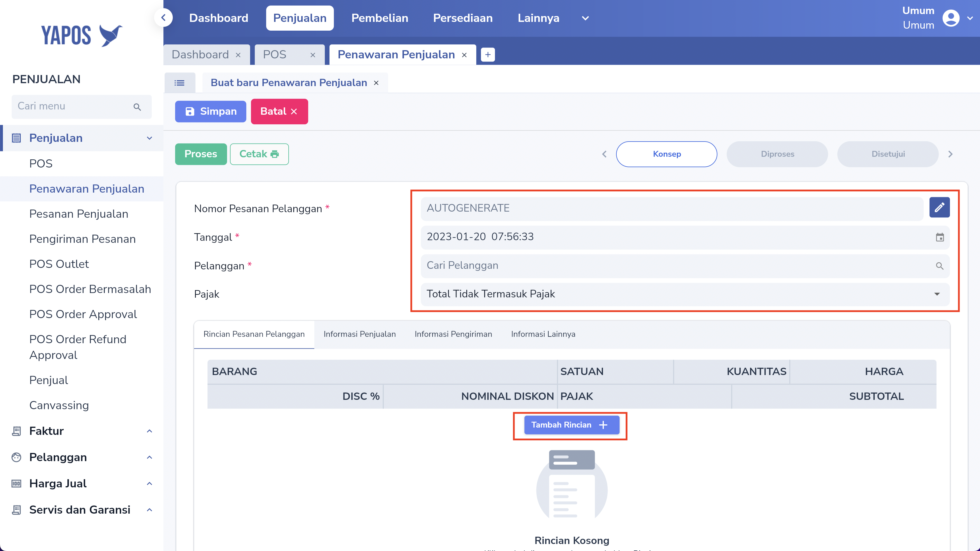Image resolution: width=980 pixels, height=551 pixels.
Task: Open Pesanan Penjualan in sidebar
Action: (x=79, y=214)
